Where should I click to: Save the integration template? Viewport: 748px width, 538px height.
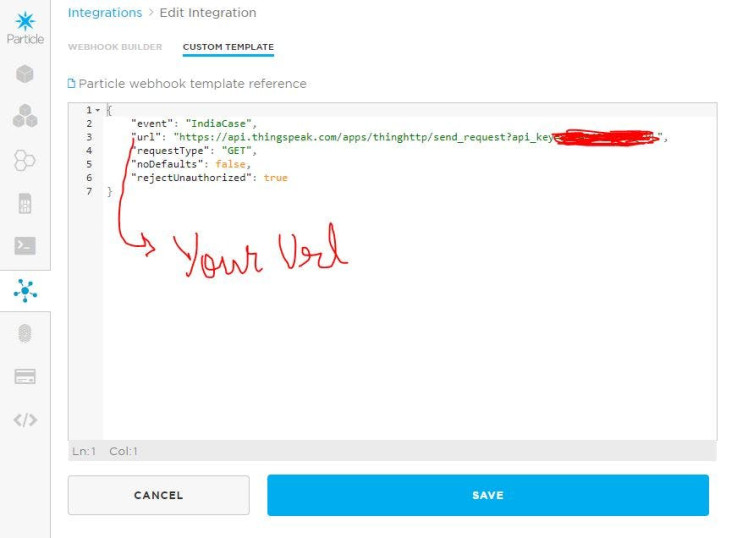pyautogui.click(x=488, y=495)
